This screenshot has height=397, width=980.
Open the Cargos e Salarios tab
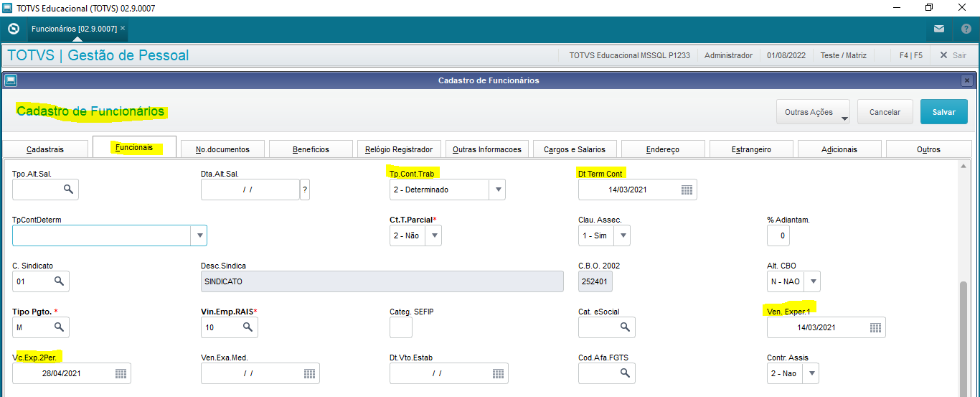(575, 149)
